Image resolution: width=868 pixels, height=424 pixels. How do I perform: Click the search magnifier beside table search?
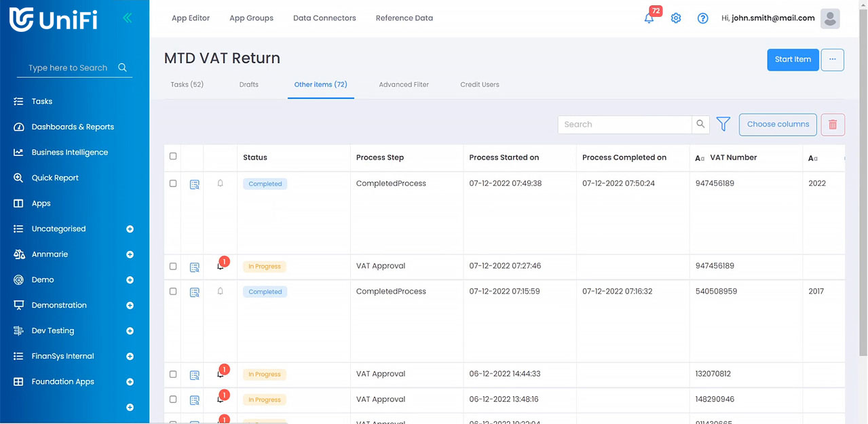[700, 124]
